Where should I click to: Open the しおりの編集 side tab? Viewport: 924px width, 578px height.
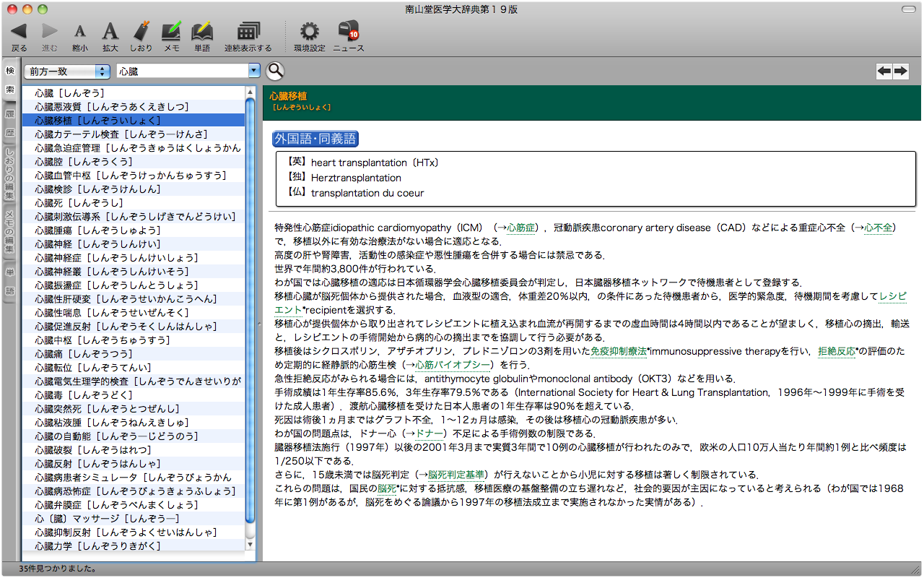tap(10, 174)
